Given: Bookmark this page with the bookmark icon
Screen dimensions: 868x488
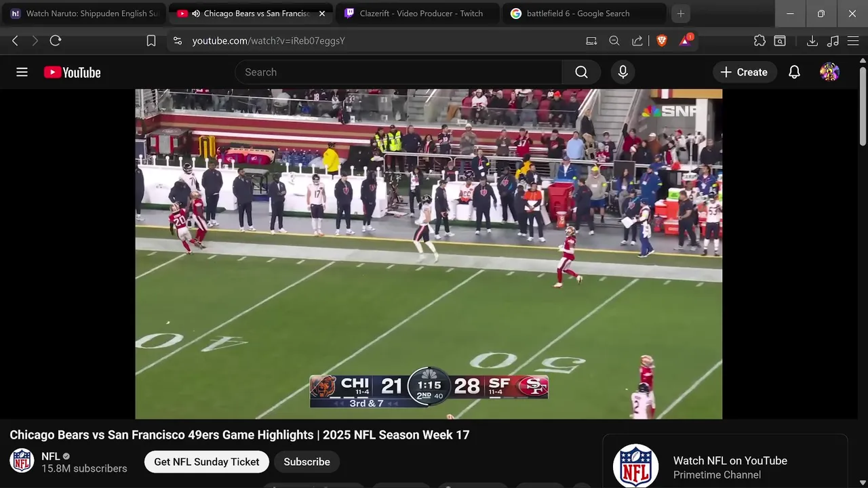Looking at the screenshot, I should coord(151,41).
